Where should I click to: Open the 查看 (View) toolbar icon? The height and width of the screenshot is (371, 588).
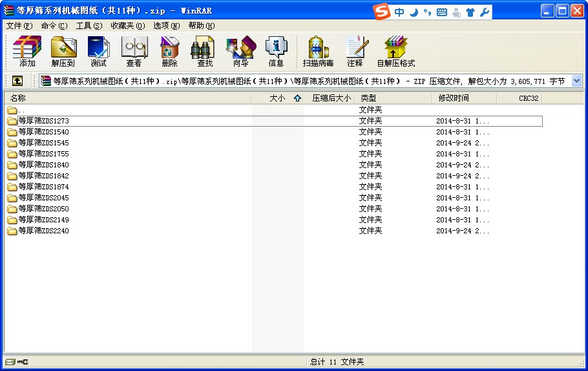[134, 52]
